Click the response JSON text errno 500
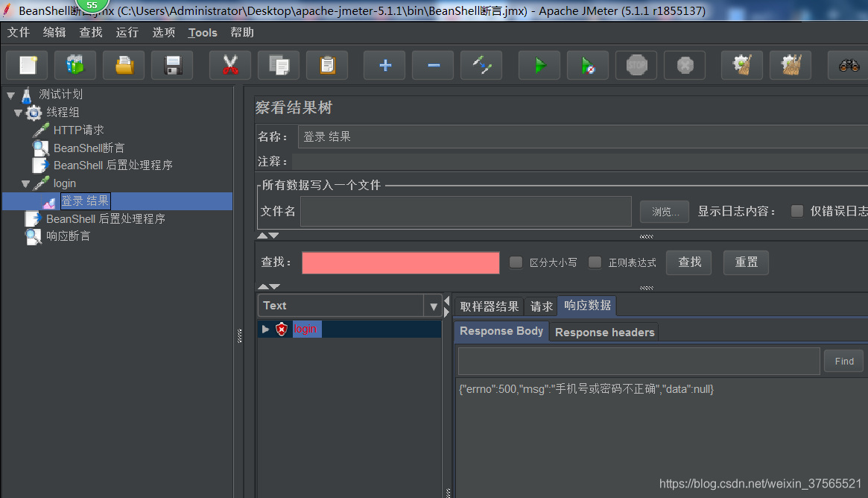 (x=586, y=389)
